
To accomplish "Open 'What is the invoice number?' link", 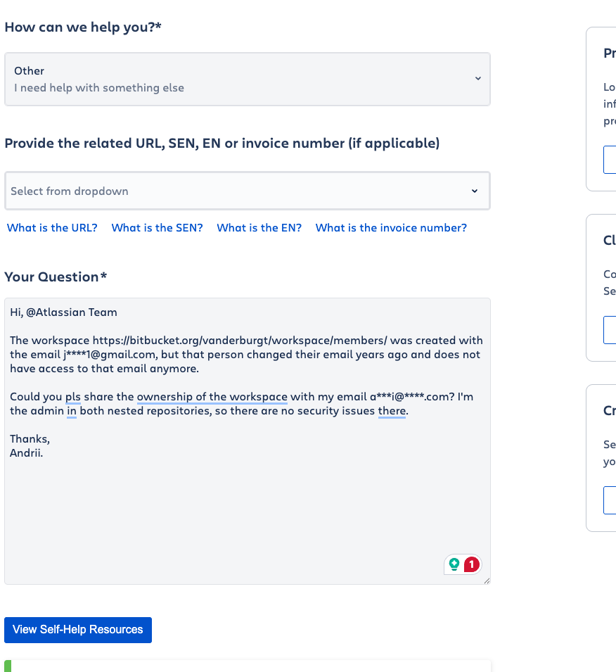I will pos(391,227).
